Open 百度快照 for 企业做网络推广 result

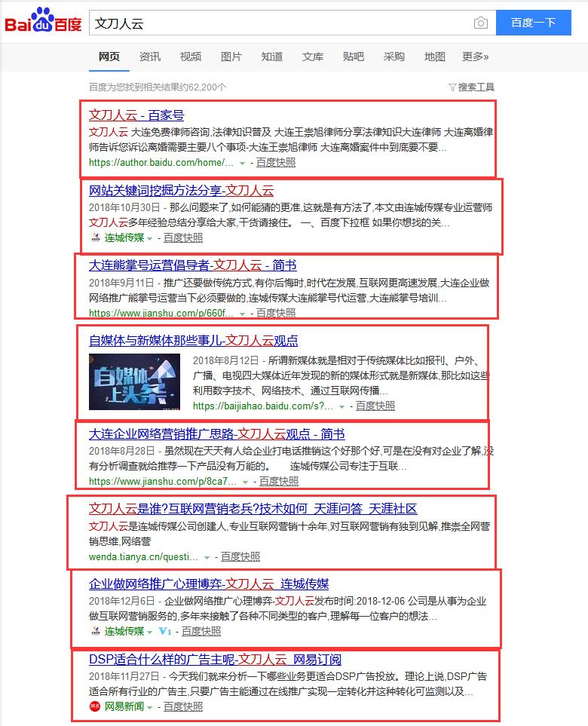pyautogui.click(x=201, y=632)
